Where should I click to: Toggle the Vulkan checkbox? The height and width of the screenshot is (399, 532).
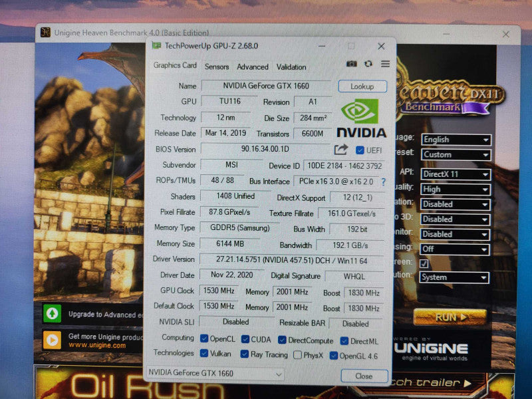coord(204,353)
